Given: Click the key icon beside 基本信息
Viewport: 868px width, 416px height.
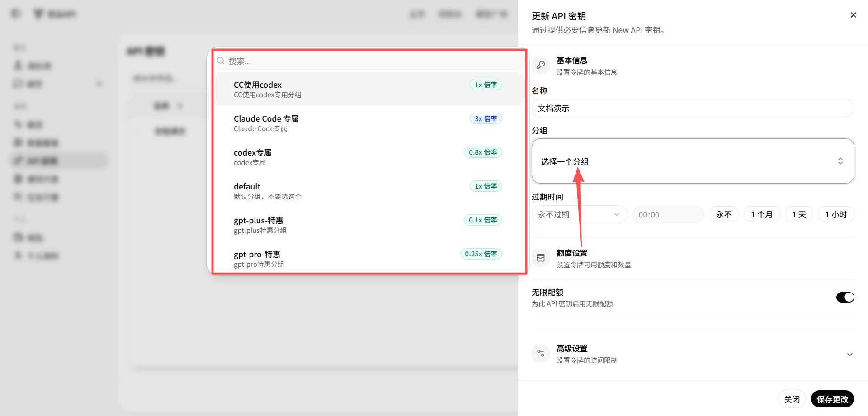Looking at the screenshot, I should 541,65.
